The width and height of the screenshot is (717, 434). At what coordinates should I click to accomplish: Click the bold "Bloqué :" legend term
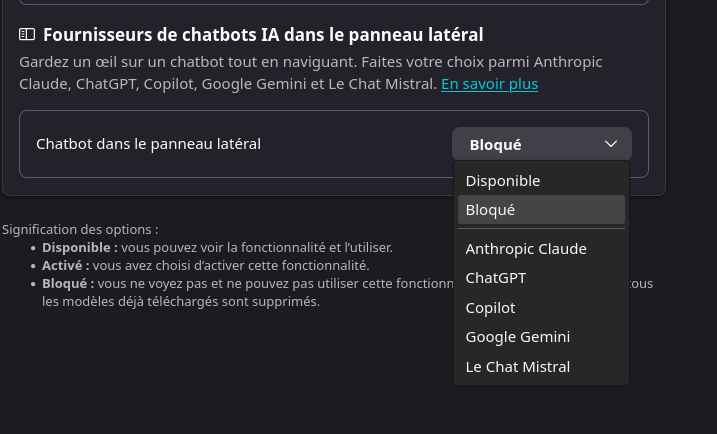point(68,283)
